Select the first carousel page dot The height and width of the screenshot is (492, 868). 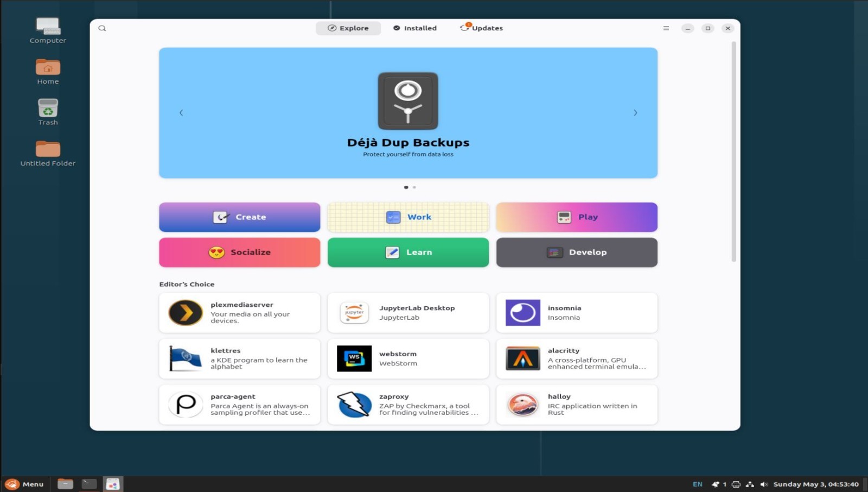click(406, 187)
